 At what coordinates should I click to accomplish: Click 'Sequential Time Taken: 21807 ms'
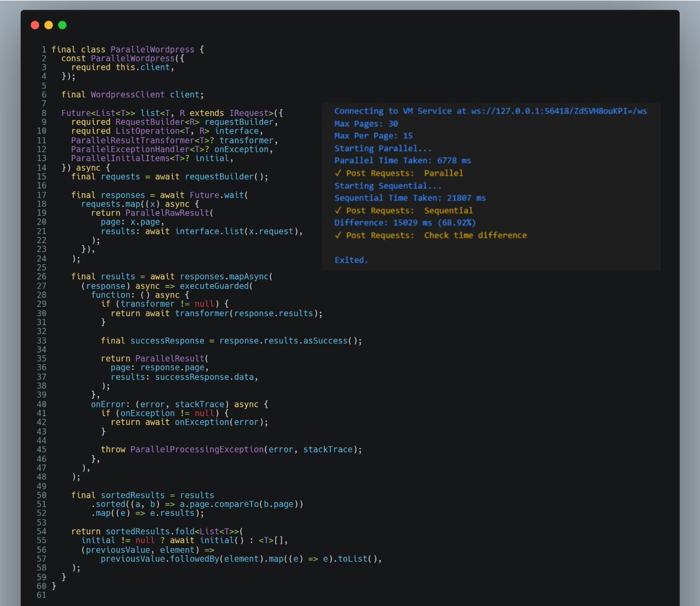click(x=410, y=198)
